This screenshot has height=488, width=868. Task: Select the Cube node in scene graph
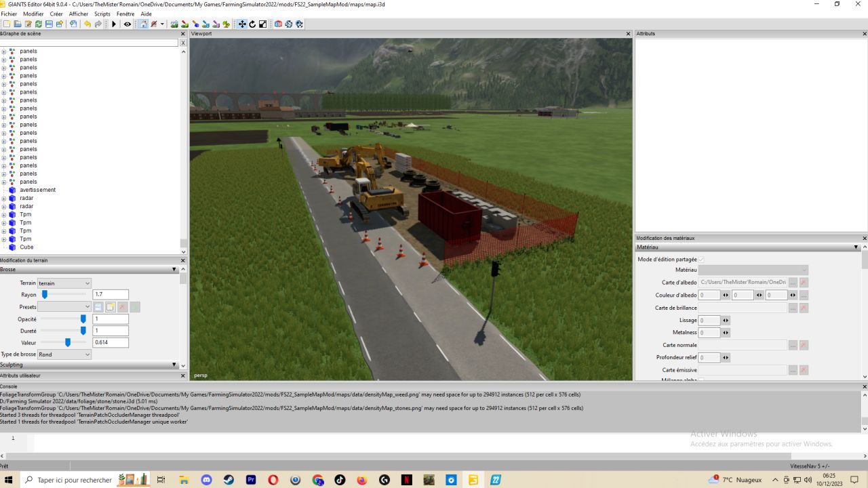tap(26, 247)
